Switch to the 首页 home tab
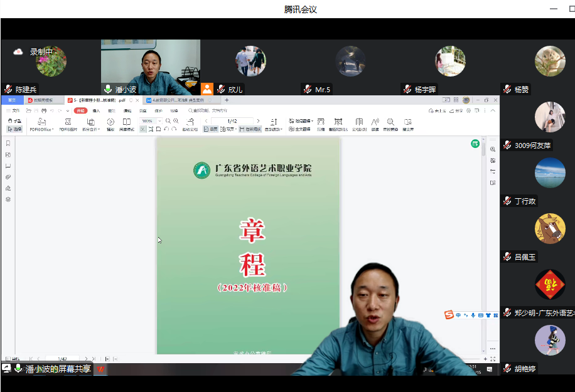 point(12,100)
